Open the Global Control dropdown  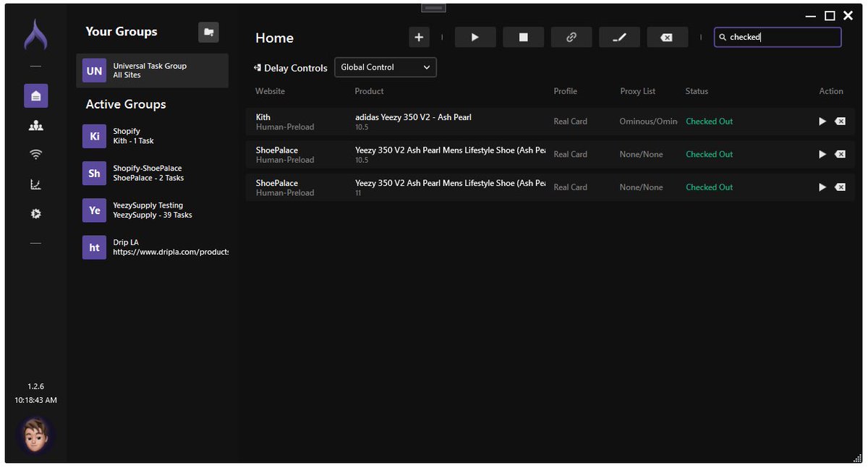386,67
